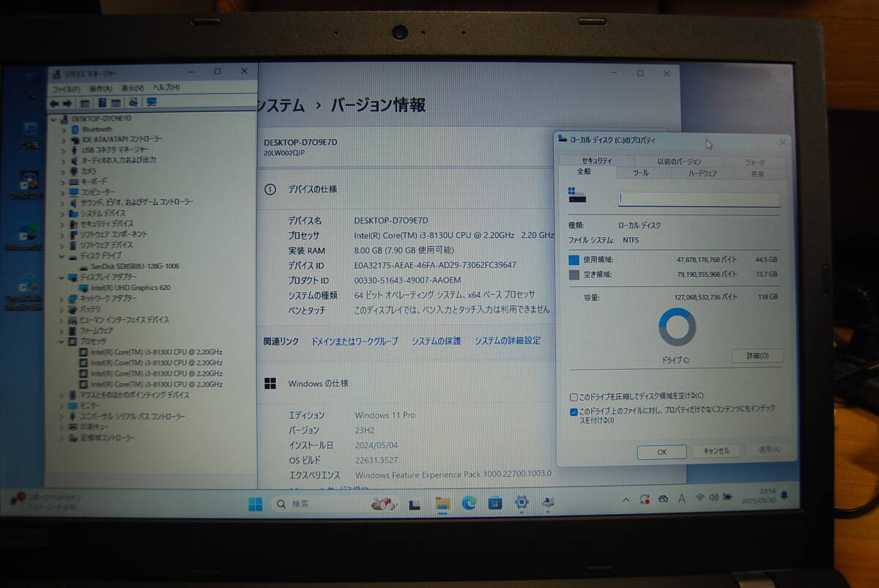
Task: Select the SanDisk SD8SB8U-128G-1006 drive icon
Action: point(84,267)
